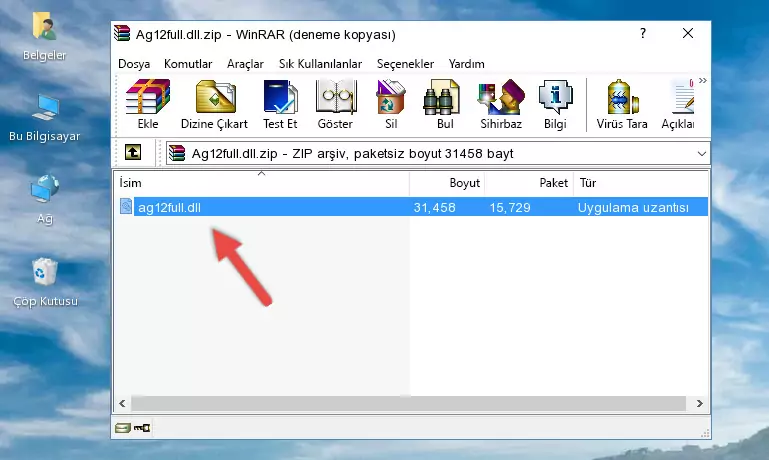Open the Yardım menu
This screenshot has height=460, width=769.
click(x=466, y=64)
